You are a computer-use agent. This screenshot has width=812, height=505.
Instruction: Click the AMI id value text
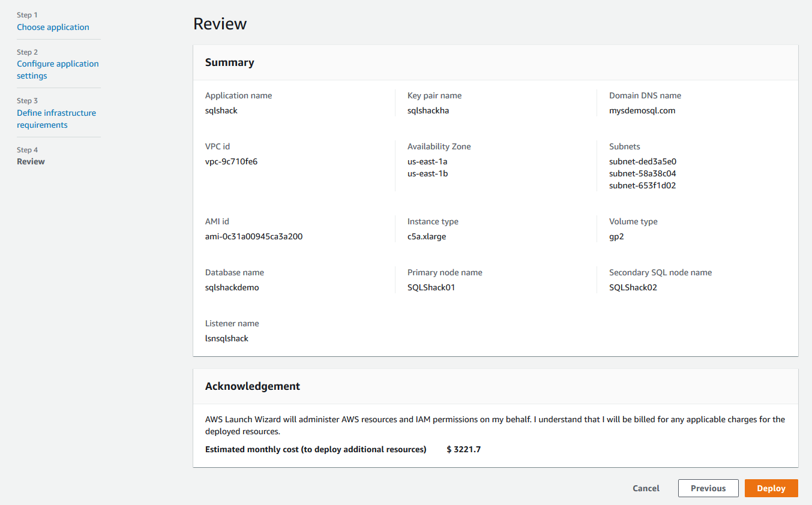point(253,236)
